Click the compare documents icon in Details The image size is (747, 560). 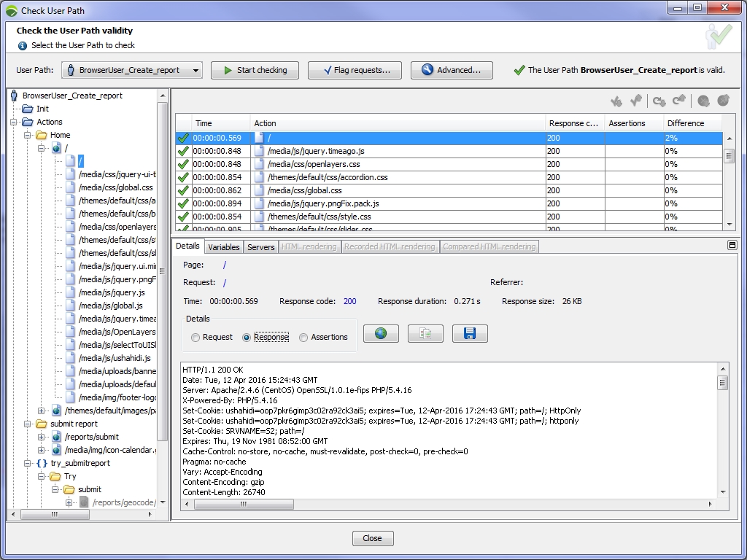[425, 332]
